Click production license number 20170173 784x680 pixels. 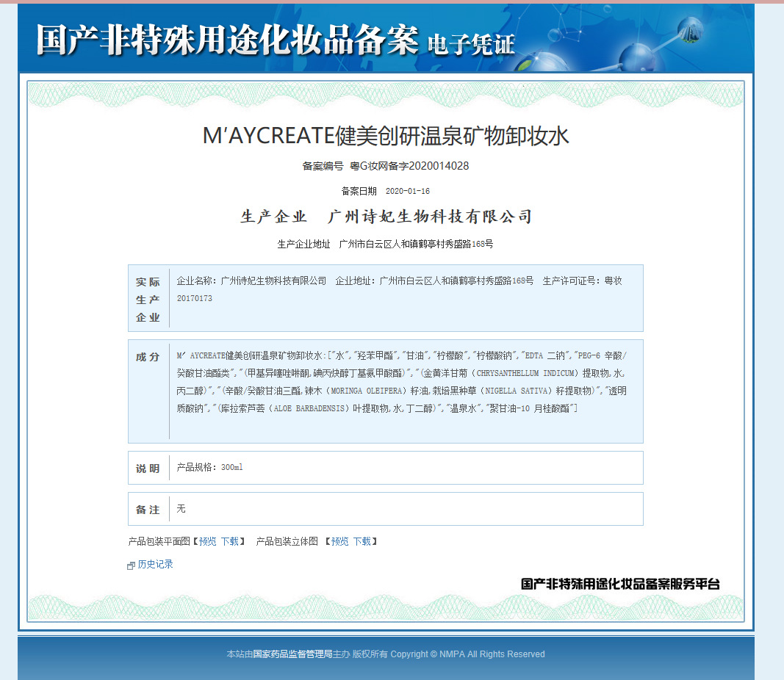coord(195,298)
